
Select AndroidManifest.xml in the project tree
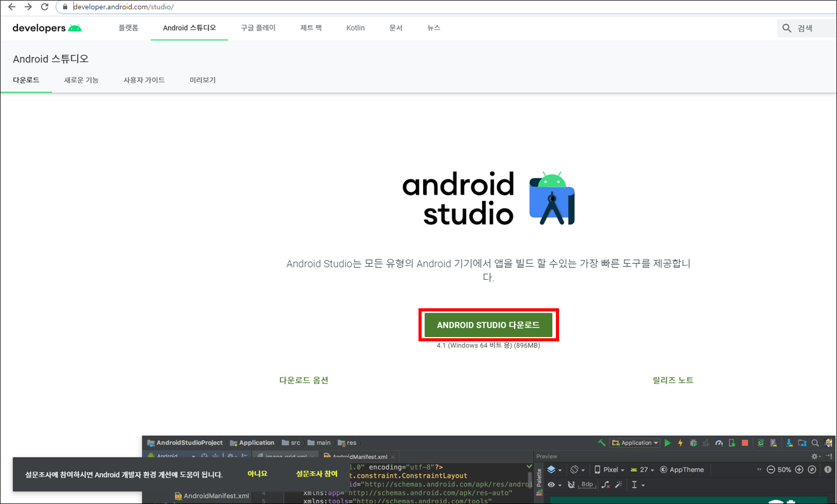tap(212, 496)
